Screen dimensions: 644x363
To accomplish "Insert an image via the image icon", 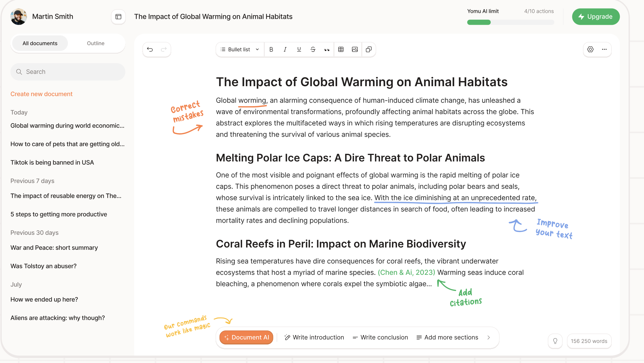I will tap(355, 49).
